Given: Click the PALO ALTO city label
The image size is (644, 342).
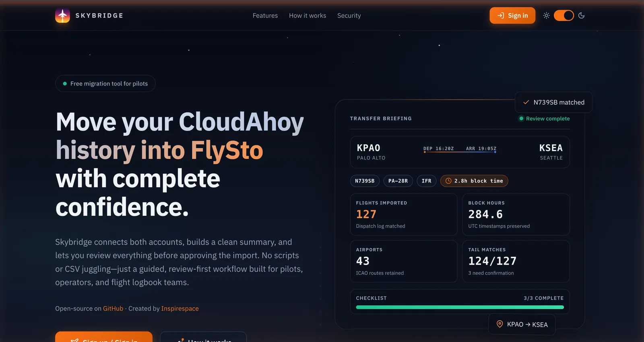Looking at the screenshot, I should (x=371, y=158).
